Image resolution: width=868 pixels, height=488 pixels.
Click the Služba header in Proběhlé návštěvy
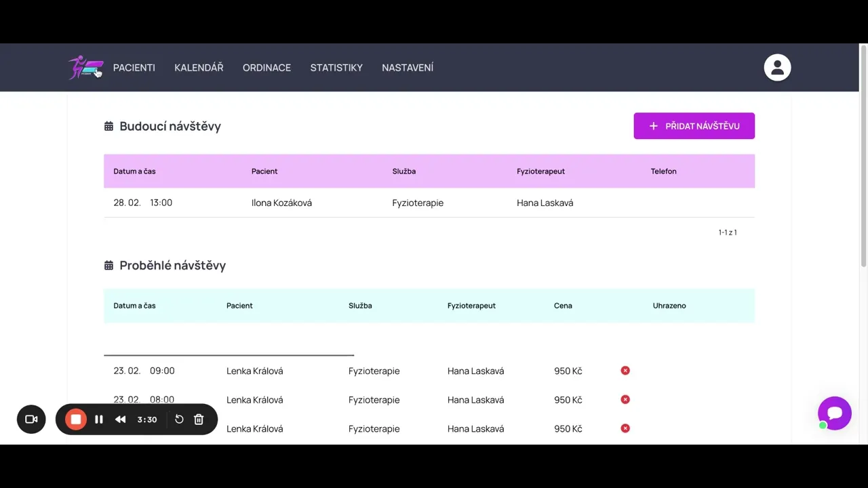tap(360, 306)
